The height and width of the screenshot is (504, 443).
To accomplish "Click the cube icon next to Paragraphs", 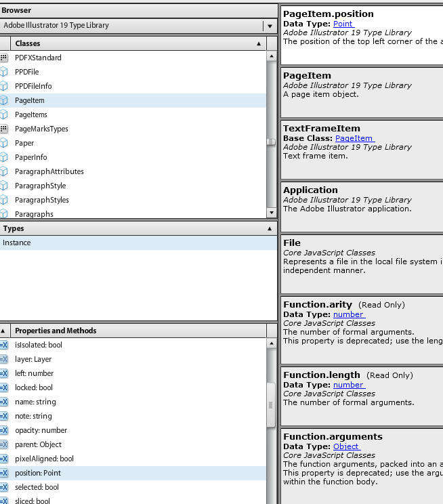I will [x=3, y=213].
